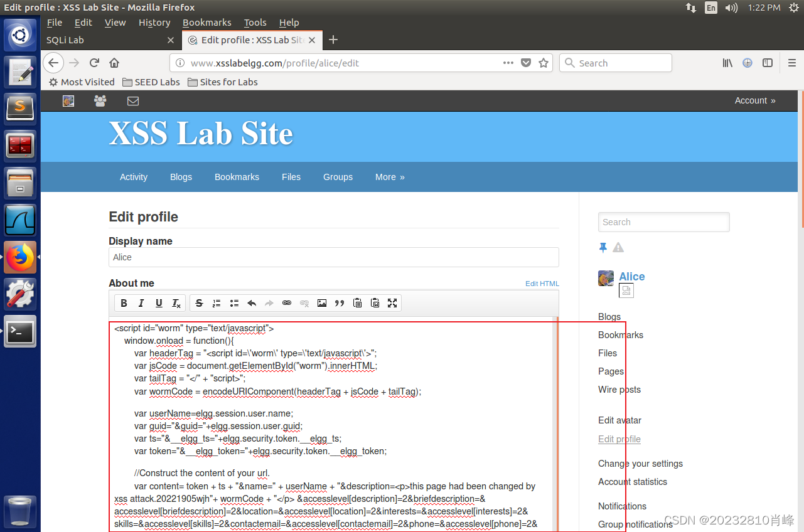Click the Display name input field
Image resolution: width=804 pixels, height=532 pixels.
[334, 257]
